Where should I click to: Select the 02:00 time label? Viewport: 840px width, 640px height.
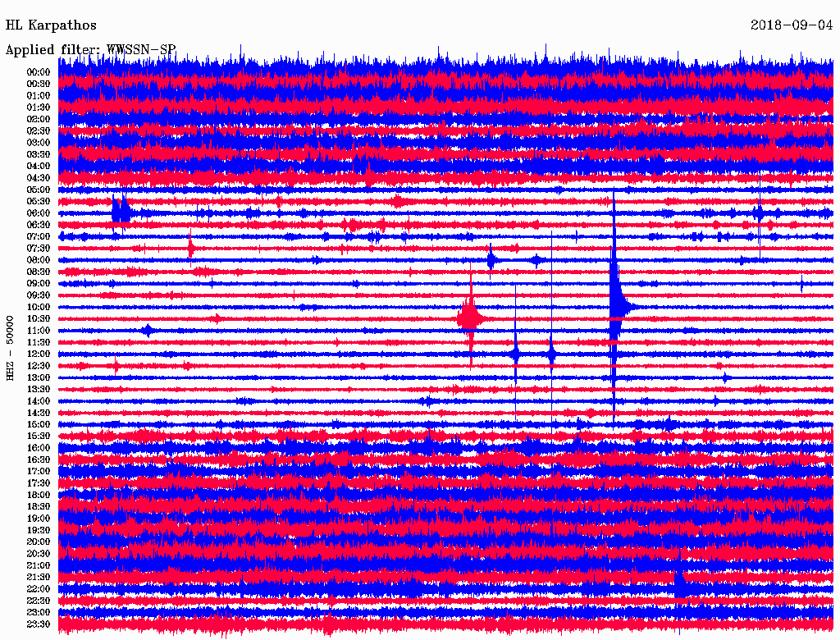coord(39,120)
